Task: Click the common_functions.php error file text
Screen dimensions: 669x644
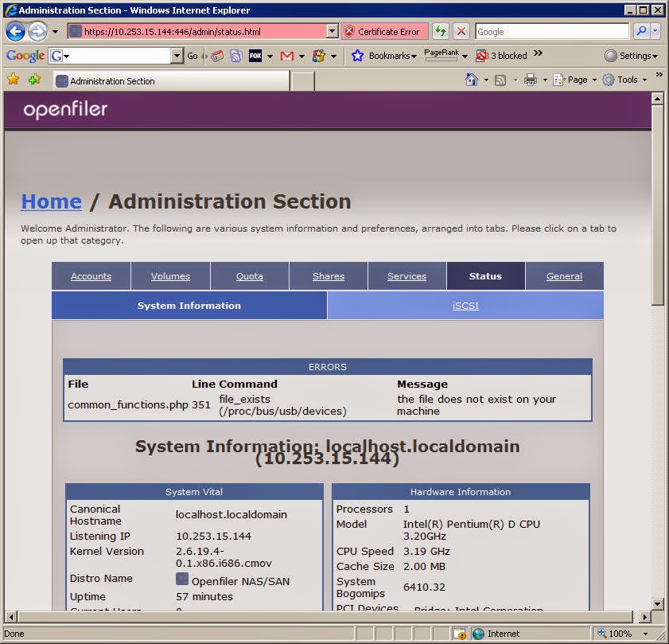Action: click(127, 405)
